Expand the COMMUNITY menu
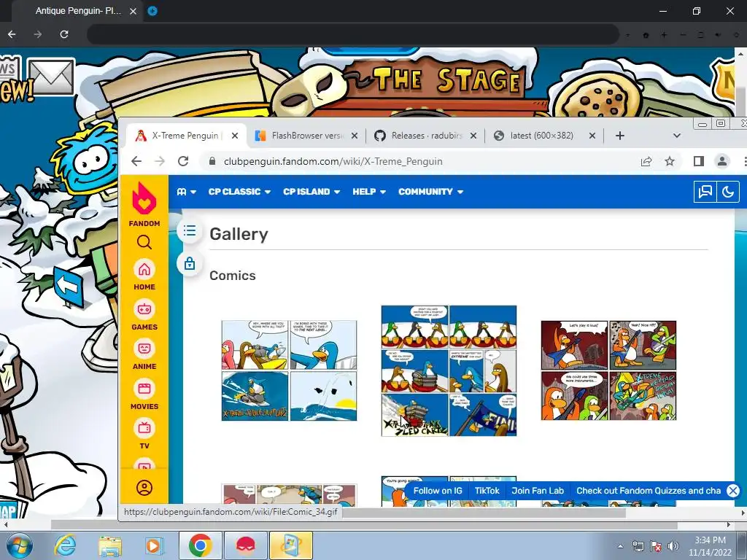Screen dimensions: 747x560 tap(430, 192)
